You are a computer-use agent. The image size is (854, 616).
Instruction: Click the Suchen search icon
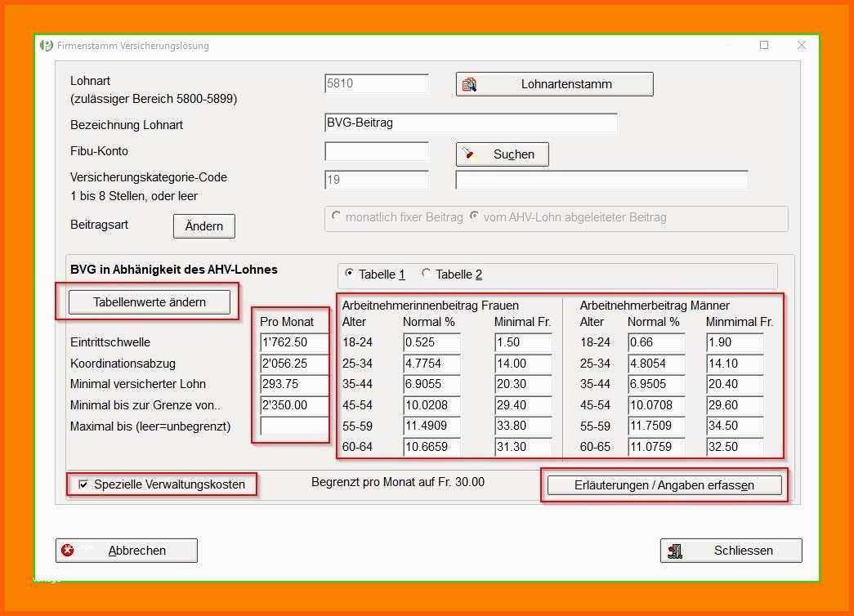coord(468,154)
